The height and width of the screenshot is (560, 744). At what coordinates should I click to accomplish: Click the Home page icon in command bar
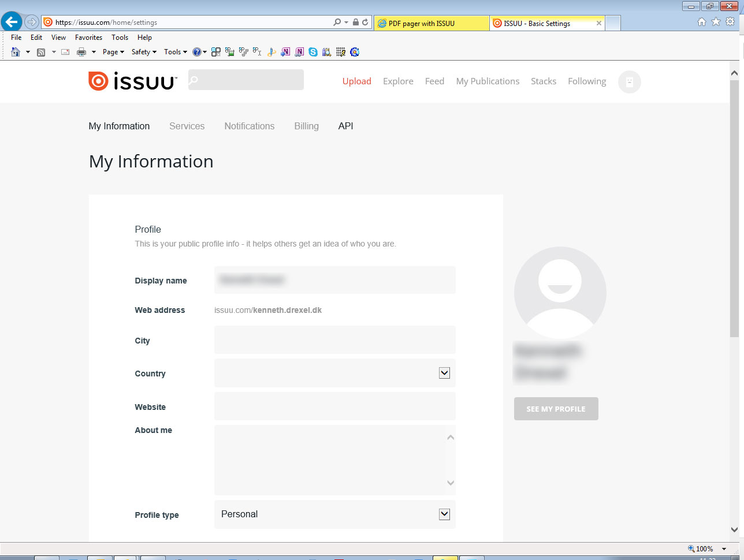pos(16,52)
